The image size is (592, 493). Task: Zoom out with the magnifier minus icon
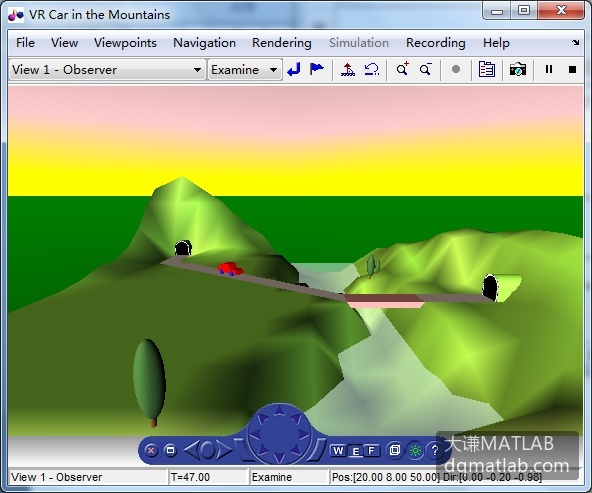click(x=426, y=69)
